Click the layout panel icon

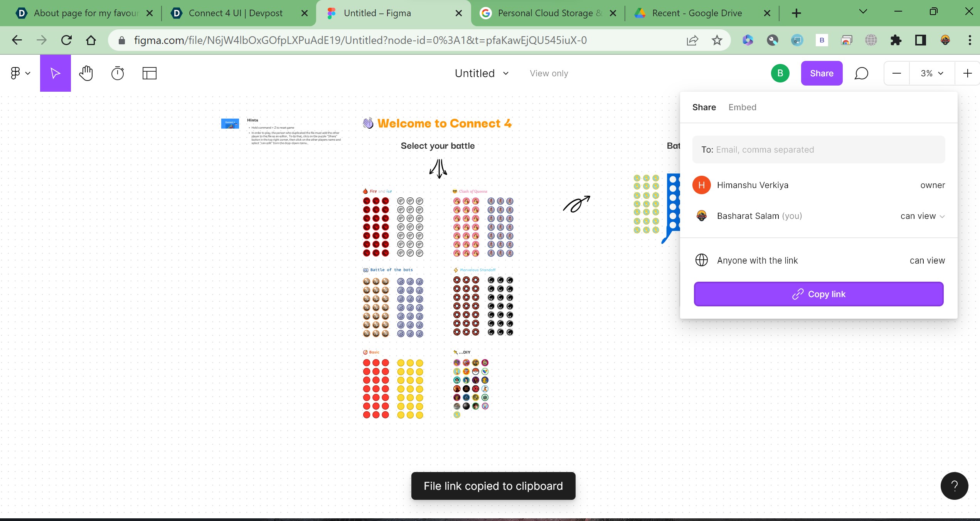point(149,73)
